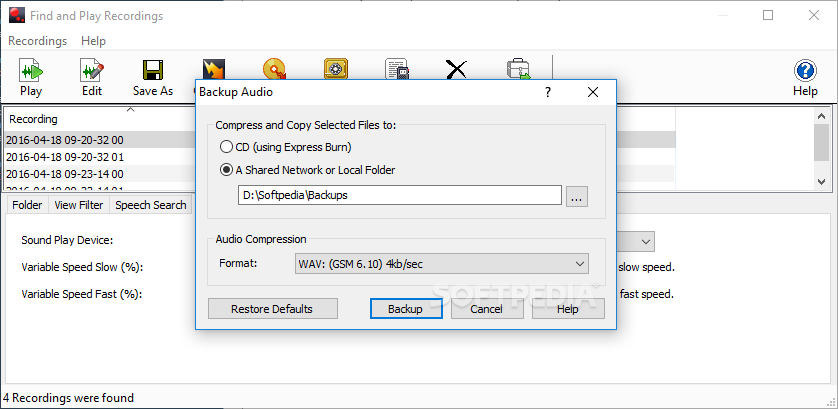Click the recordings list scroll down arrow
Viewport: 838px width, 409px height.
[x=822, y=182]
